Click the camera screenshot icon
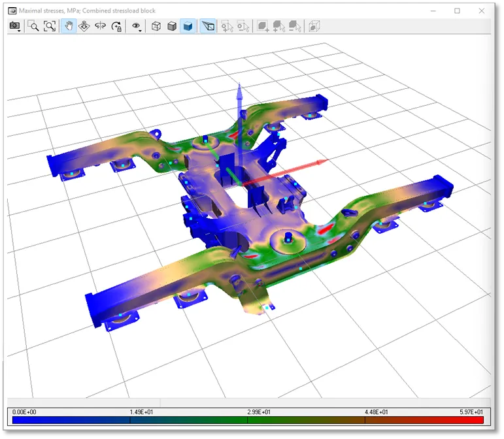This screenshot has height=439, width=504. click(14, 26)
